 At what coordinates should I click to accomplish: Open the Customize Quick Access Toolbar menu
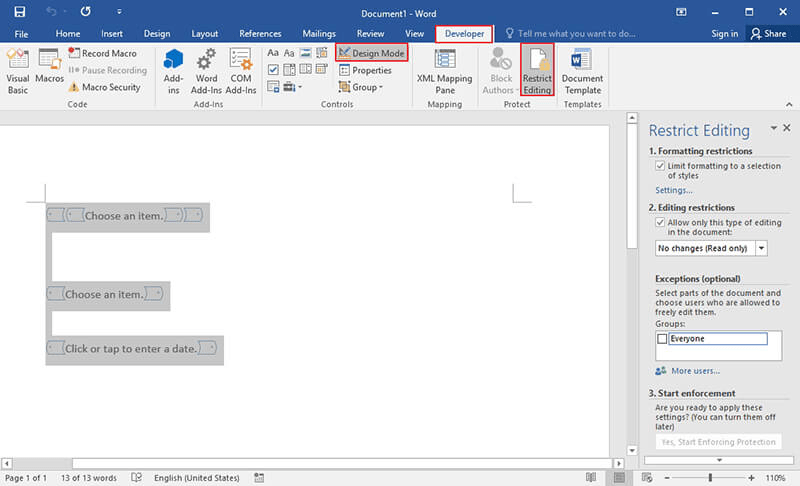[119, 11]
